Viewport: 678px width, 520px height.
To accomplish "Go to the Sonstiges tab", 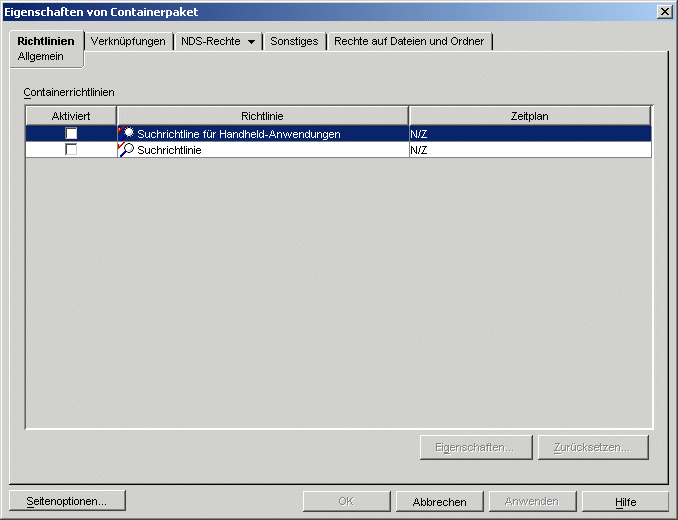I will [294, 41].
